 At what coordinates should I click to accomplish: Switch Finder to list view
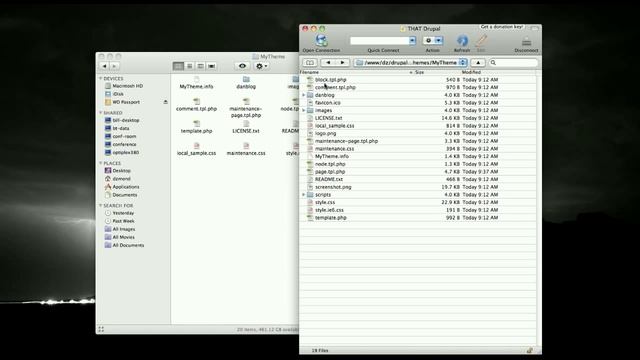click(189, 66)
